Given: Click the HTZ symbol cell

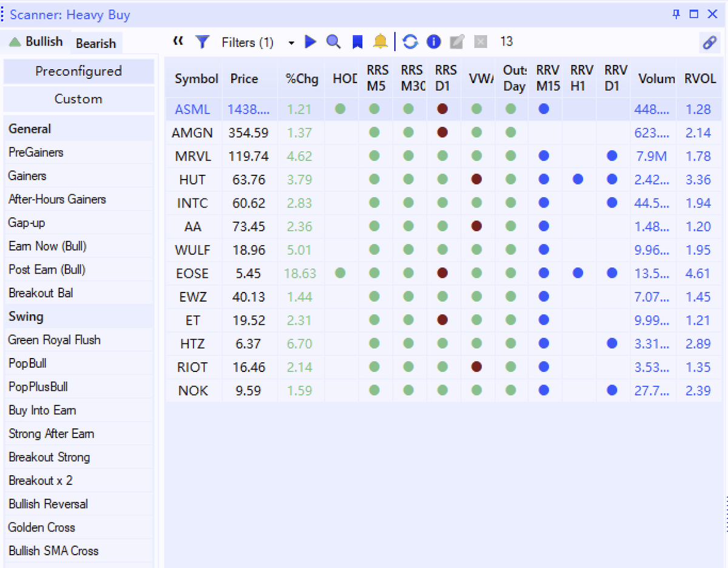Looking at the screenshot, I should click(194, 344).
